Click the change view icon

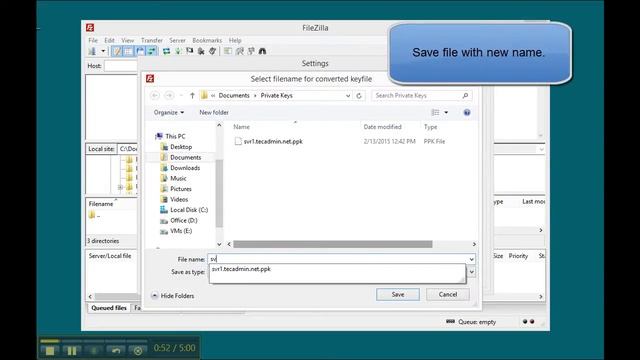click(x=436, y=112)
